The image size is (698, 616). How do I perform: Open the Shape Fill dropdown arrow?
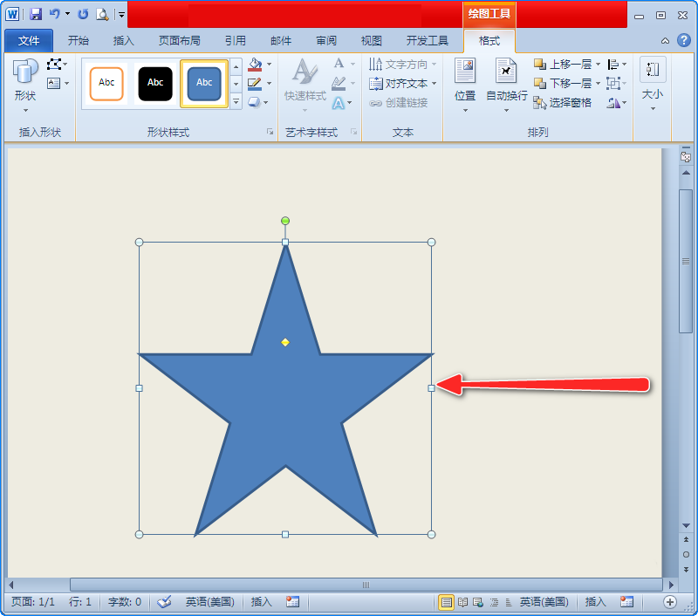(x=269, y=65)
